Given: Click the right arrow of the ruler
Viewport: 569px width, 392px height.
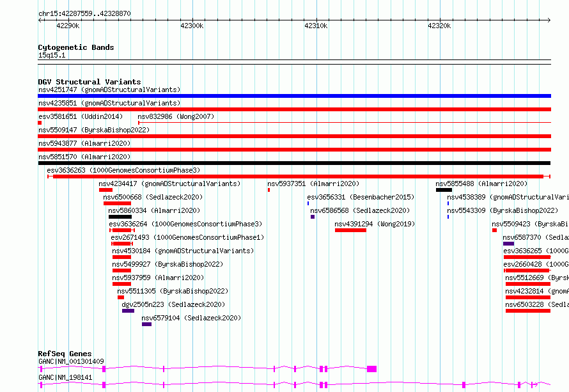Looking at the screenshot, I should tap(549, 20).
